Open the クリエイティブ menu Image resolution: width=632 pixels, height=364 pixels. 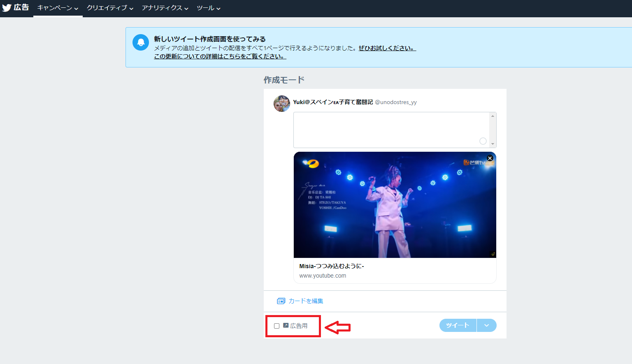tap(110, 8)
